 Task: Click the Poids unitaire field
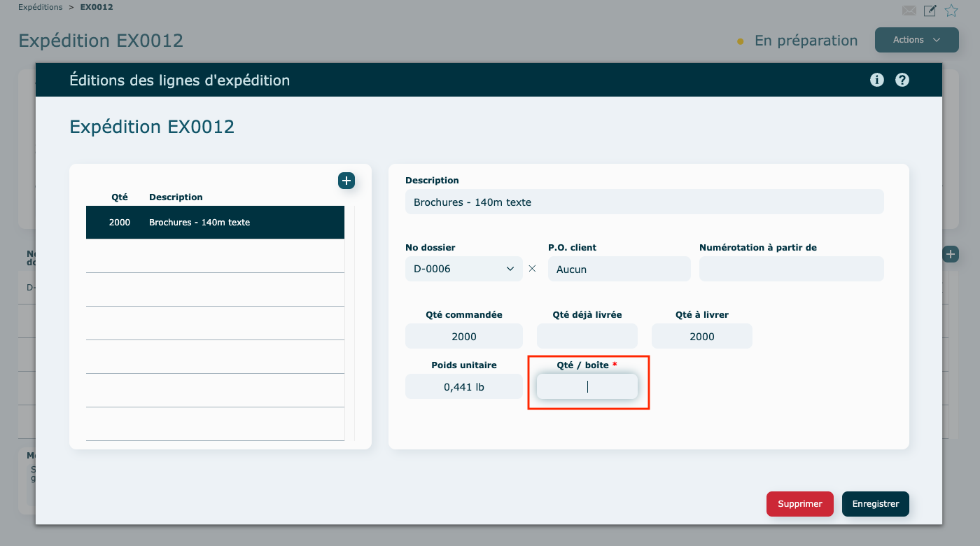(463, 386)
